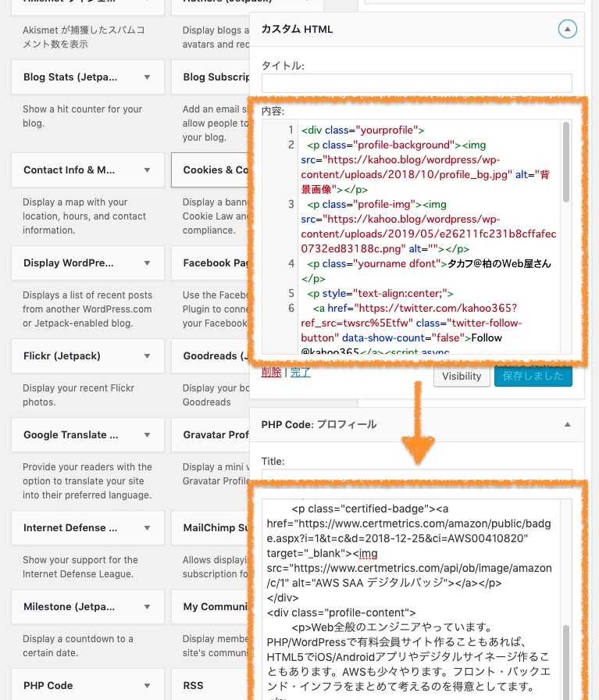This screenshot has width=599, height=700.
Task: Click inside the PHP Code textarea
Action: click(x=414, y=594)
